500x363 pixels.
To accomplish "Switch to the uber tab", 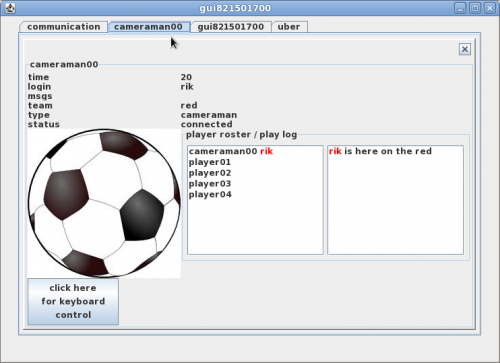I will [x=289, y=27].
